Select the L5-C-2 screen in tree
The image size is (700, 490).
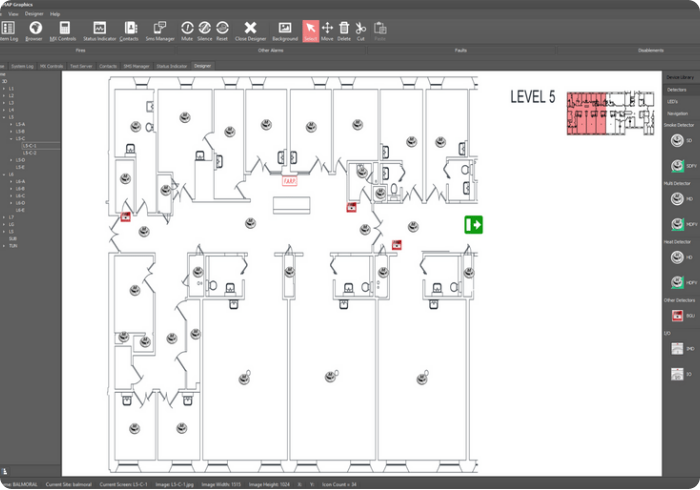tap(29, 152)
